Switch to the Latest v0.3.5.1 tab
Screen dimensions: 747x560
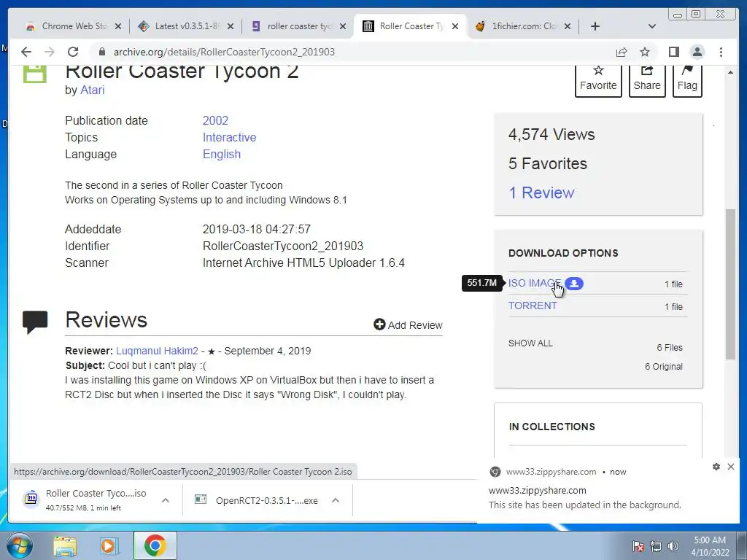coord(187,26)
